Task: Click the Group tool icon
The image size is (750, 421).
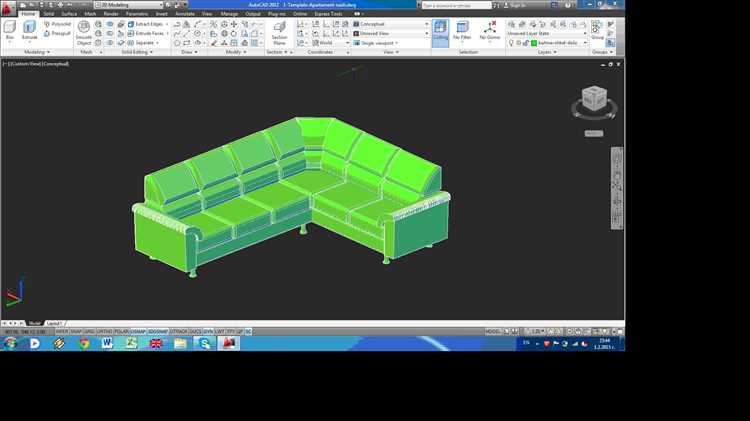Action: point(597,29)
